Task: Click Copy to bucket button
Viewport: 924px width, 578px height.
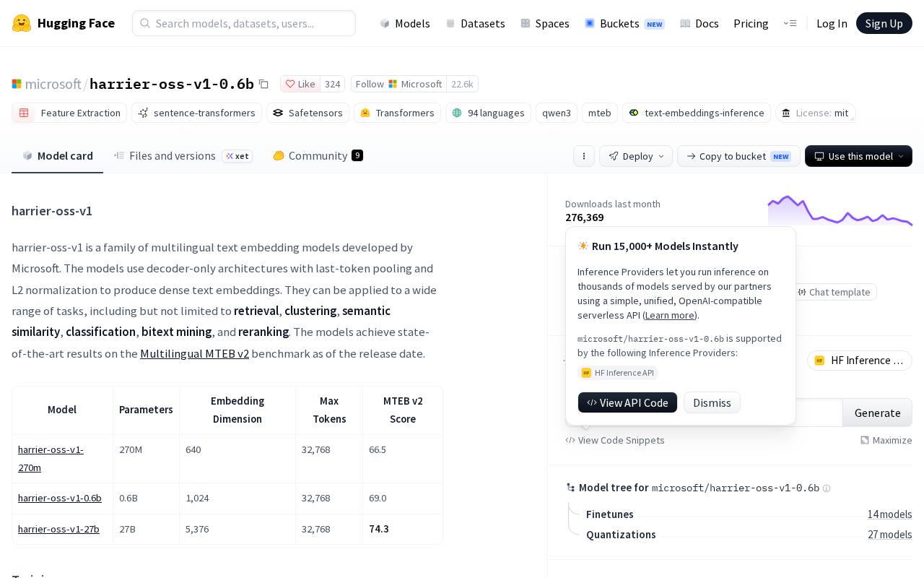Action: pos(738,156)
